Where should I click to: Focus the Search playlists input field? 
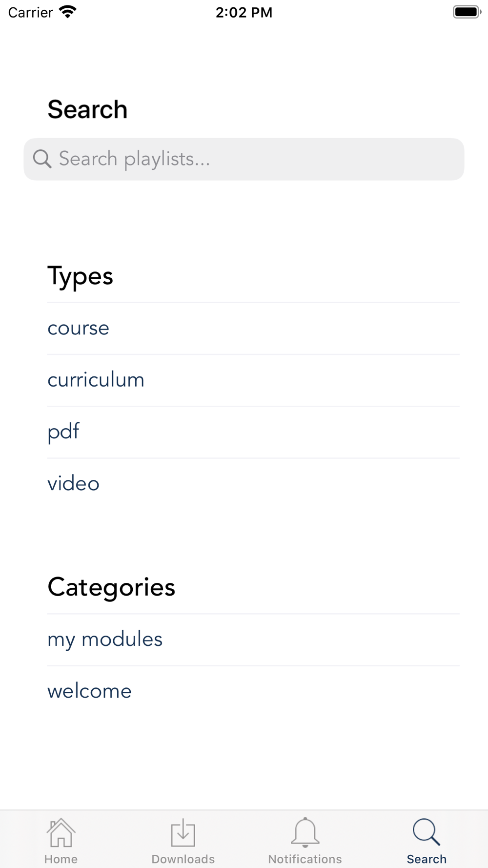(244, 159)
